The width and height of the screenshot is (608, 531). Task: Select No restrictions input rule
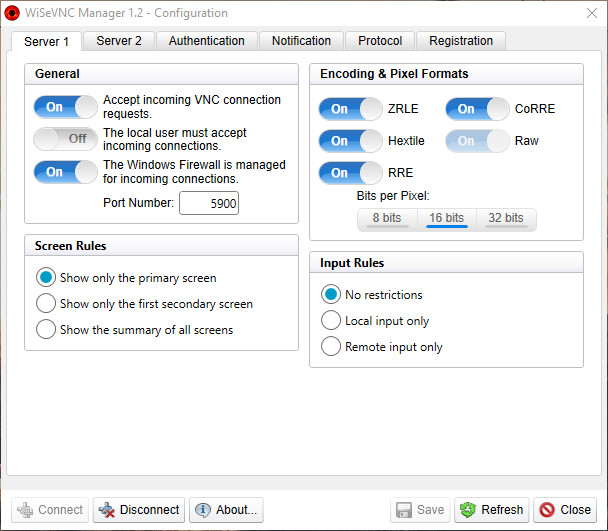(331, 294)
